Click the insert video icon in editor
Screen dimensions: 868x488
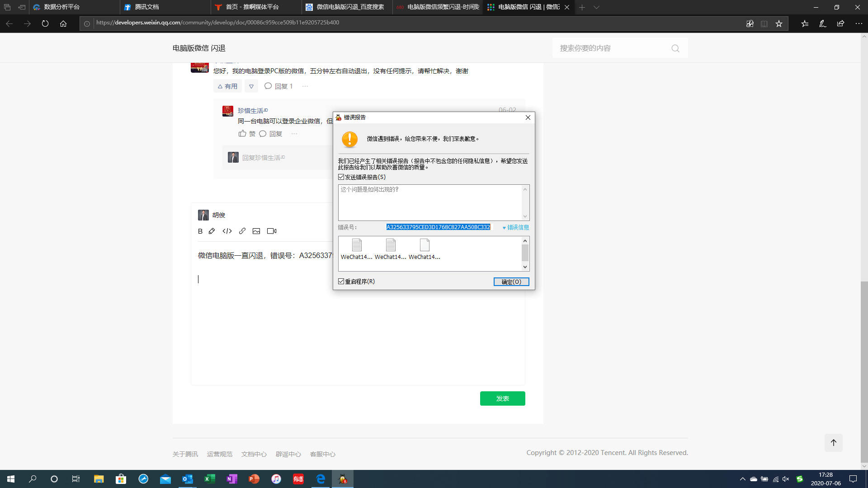click(x=272, y=231)
